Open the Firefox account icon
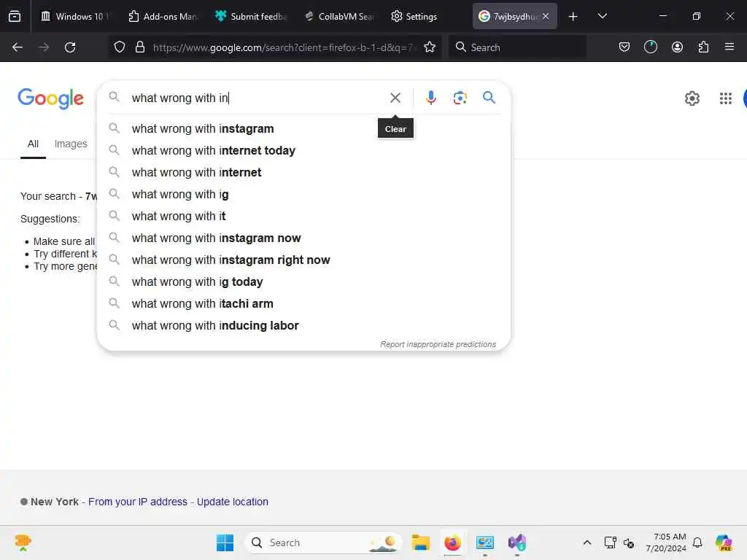Image resolution: width=747 pixels, height=560 pixels. [677, 47]
